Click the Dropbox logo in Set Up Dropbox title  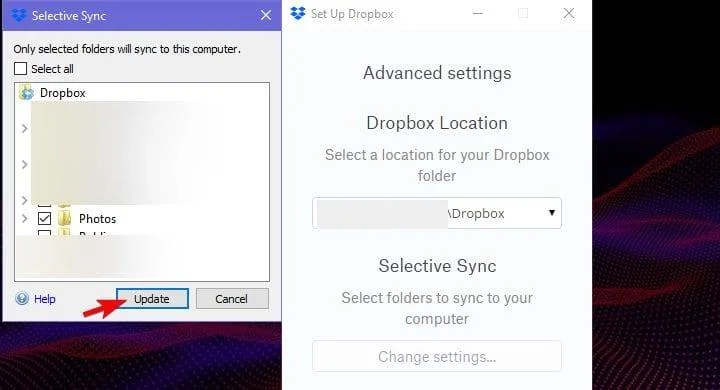(x=298, y=13)
